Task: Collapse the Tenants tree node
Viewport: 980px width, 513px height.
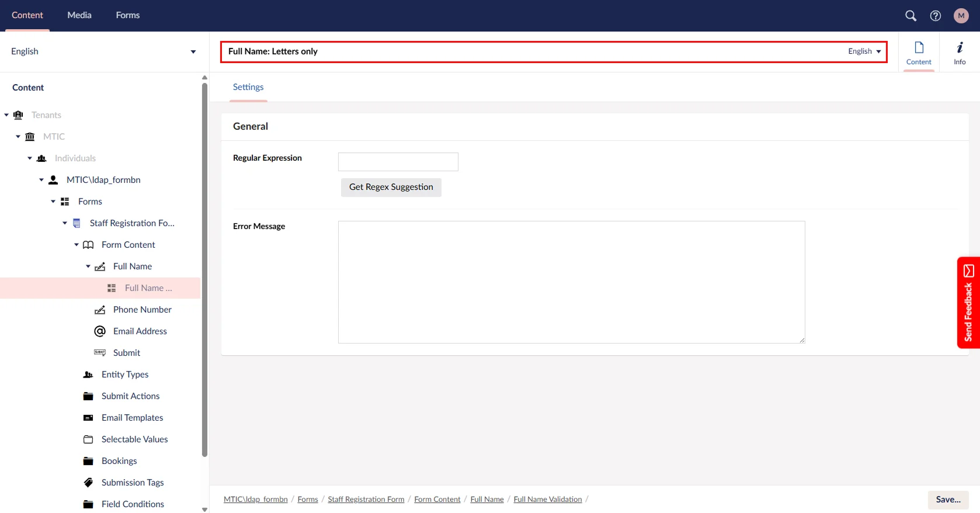Action: 6,115
